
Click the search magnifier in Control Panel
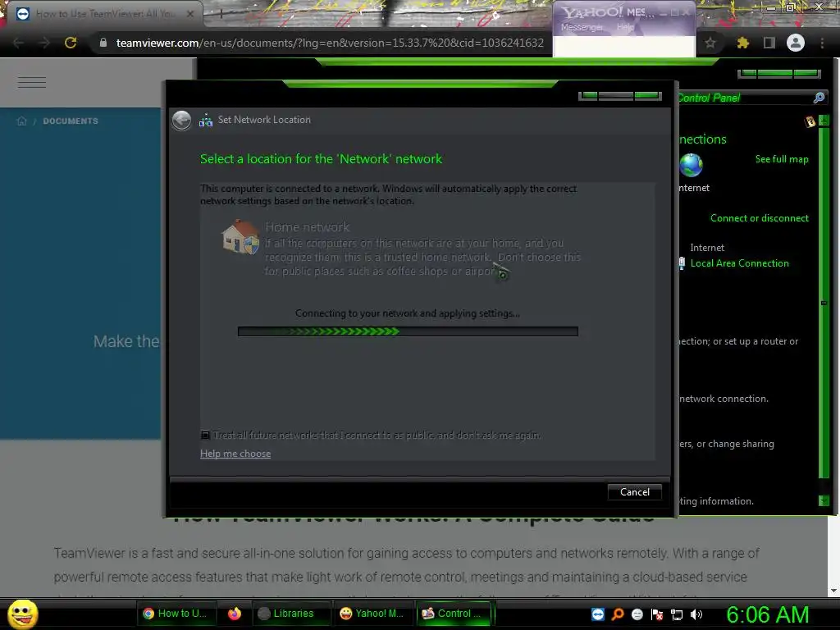click(x=819, y=98)
